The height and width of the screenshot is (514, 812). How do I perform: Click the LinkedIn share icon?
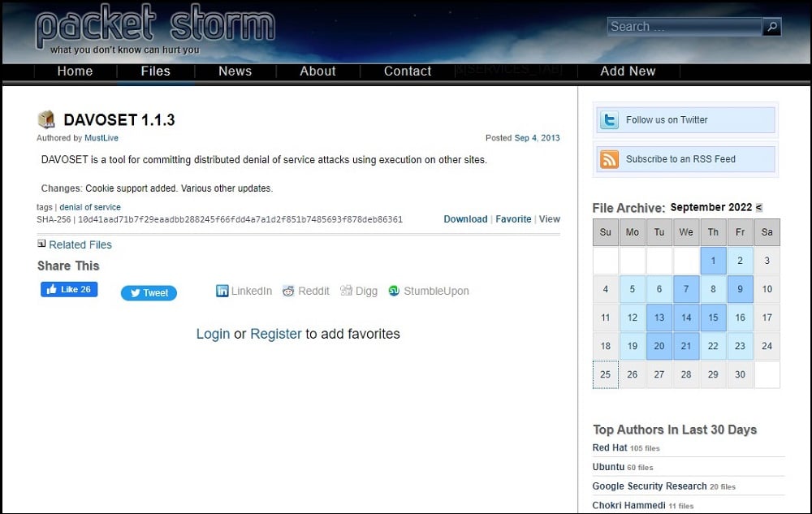tap(222, 291)
